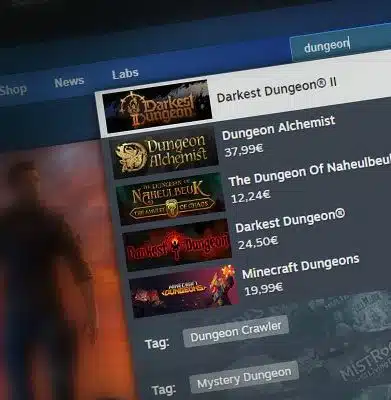Open the Minecraft Dungeons result title

pos(301,266)
